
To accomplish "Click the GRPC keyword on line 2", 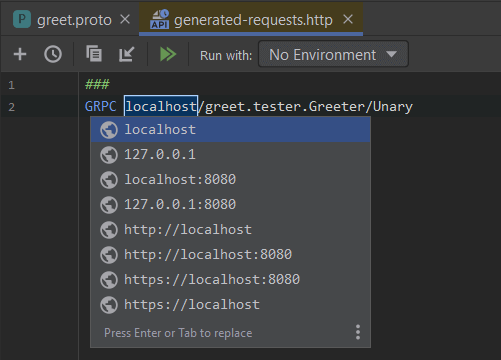I will [100, 106].
